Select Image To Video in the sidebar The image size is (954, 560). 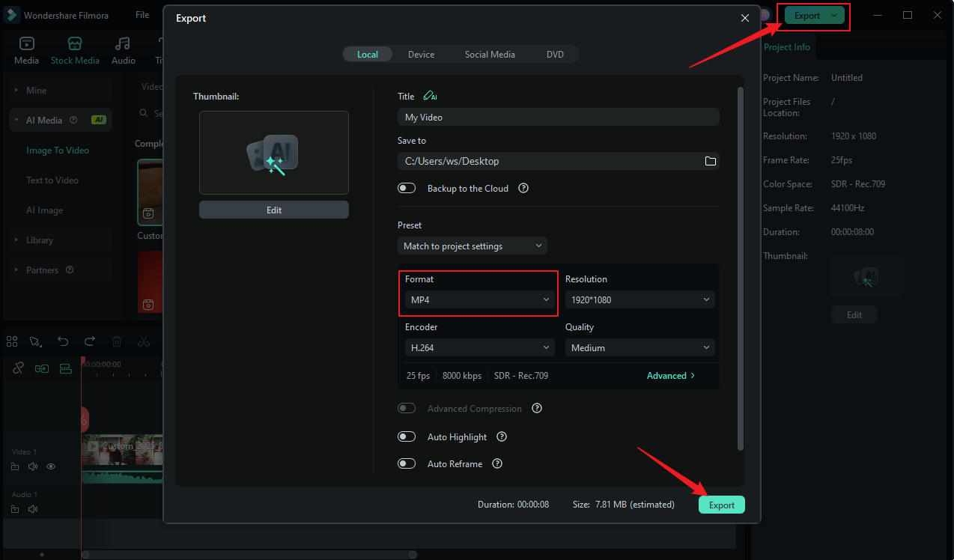coord(58,150)
